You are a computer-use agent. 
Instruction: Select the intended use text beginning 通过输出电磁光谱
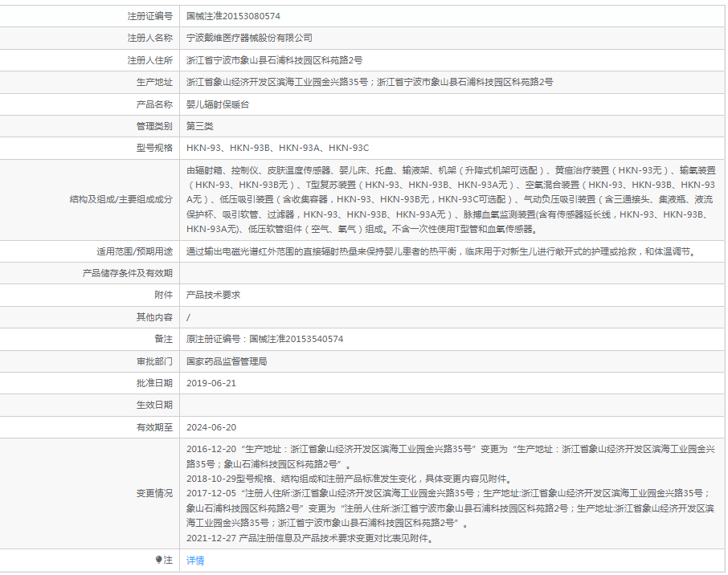(441, 251)
